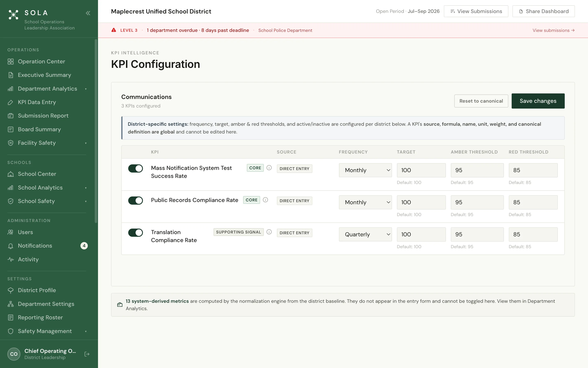
Task: Click Share Dashboard button
Action: (x=543, y=11)
